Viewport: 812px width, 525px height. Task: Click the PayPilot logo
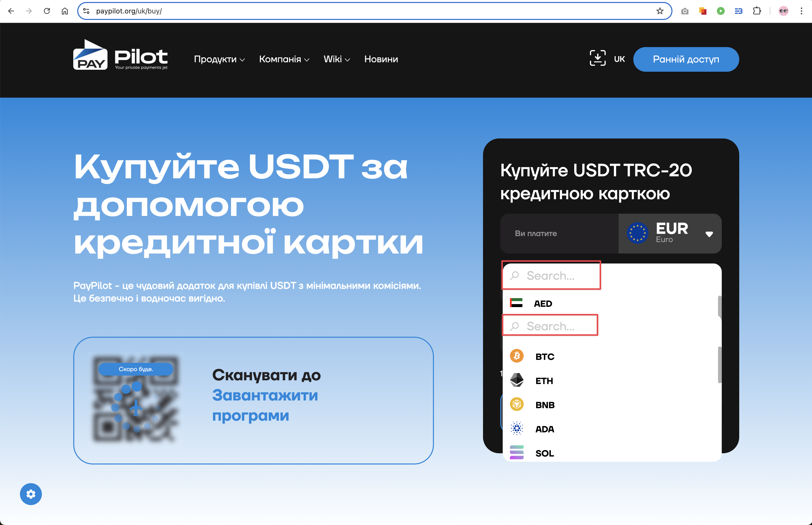(x=120, y=56)
